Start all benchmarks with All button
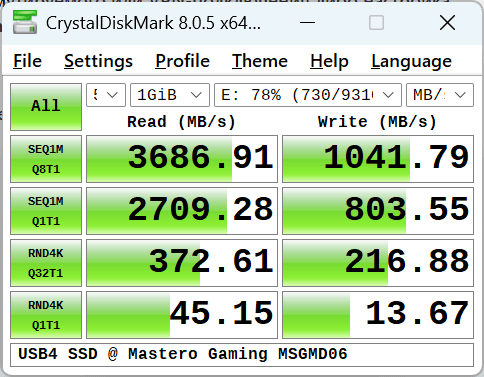Screen dimensions: 484x377 tap(46, 107)
